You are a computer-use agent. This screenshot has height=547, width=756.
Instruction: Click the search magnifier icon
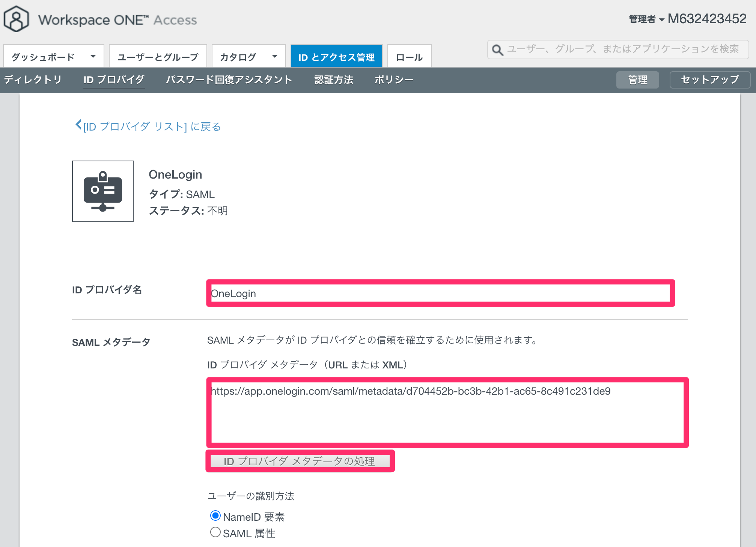coord(497,50)
